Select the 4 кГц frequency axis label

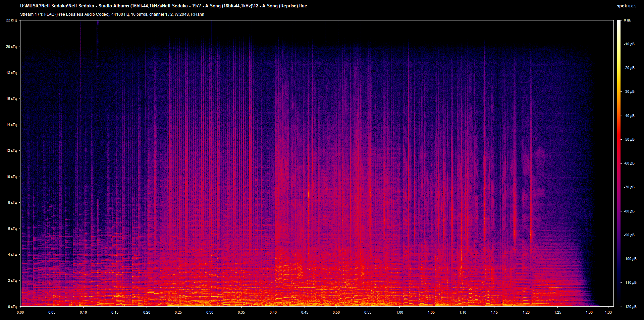tap(12, 254)
